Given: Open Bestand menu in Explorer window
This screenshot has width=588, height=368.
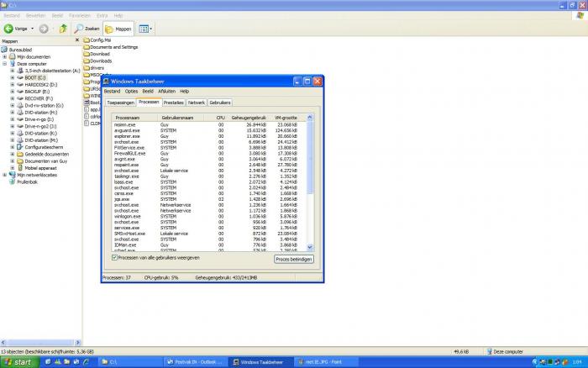Looking at the screenshot, I should 12,15.
